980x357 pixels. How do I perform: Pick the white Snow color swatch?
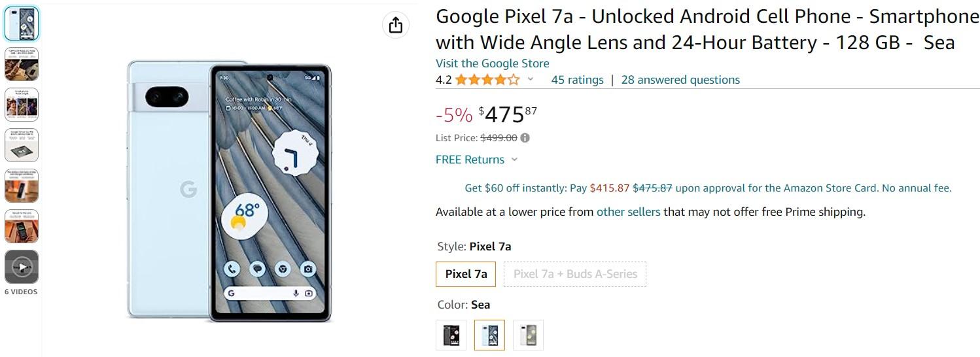[528, 335]
